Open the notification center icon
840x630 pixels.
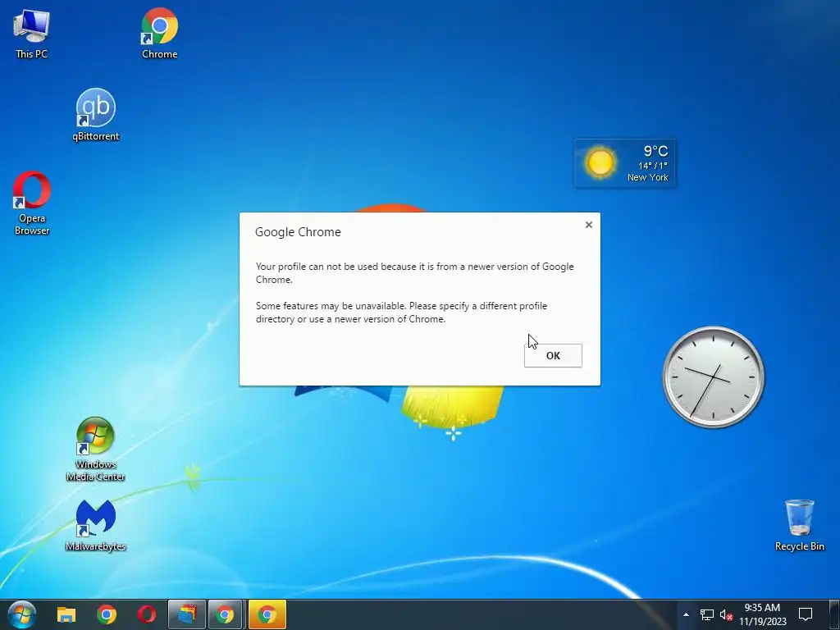pos(806,614)
